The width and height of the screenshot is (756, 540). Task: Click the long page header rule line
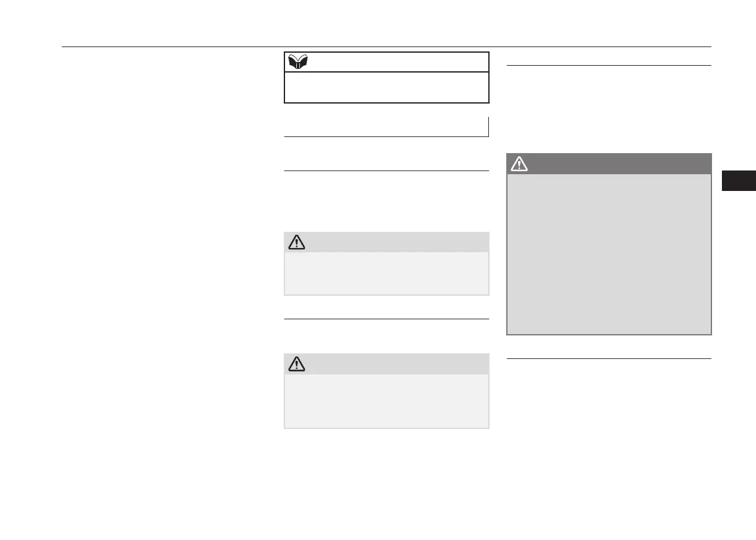tap(386, 47)
